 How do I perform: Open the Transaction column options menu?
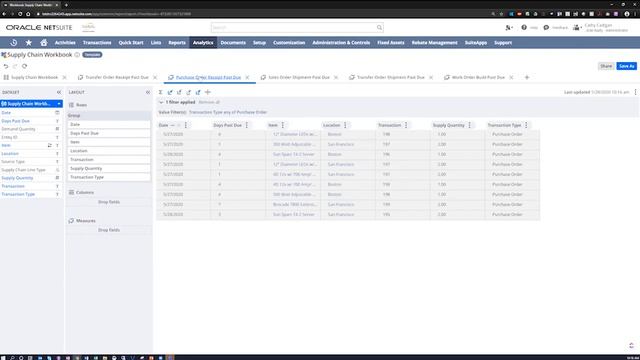[x=406, y=125]
